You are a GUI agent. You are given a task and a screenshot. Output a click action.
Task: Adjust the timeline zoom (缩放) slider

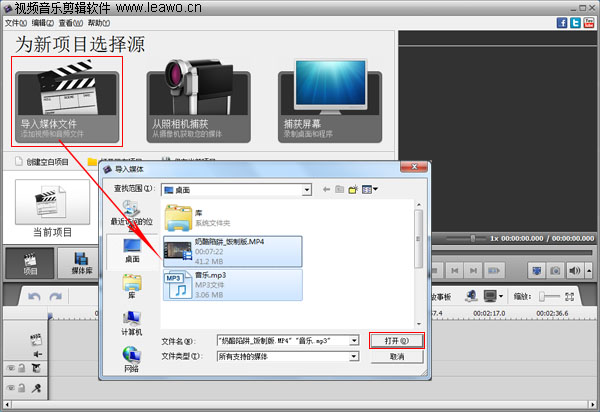click(548, 296)
